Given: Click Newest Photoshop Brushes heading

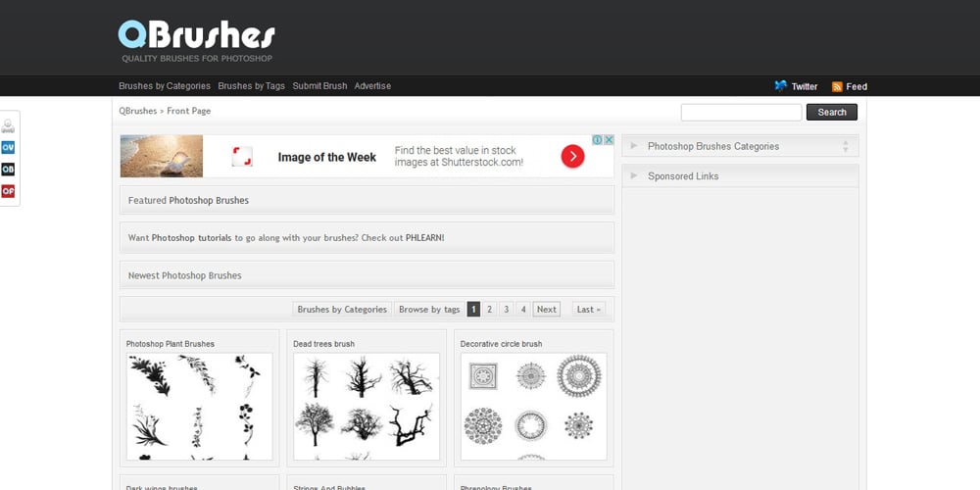Looking at the screenshot, I should click(184, 275).
